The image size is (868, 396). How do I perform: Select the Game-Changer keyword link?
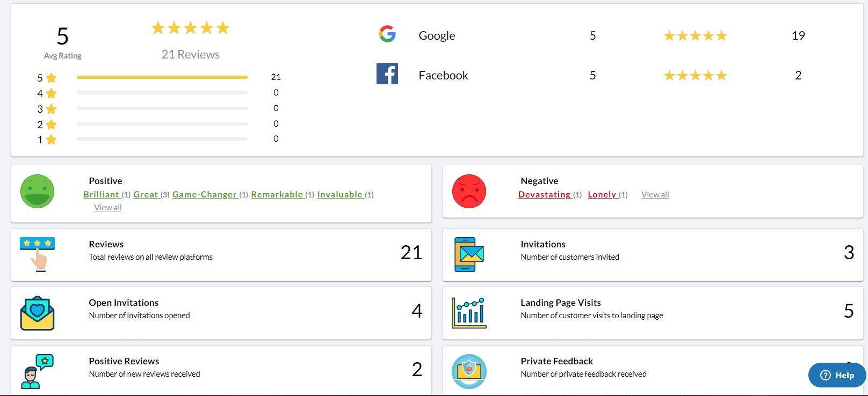(x=204, y=194)
